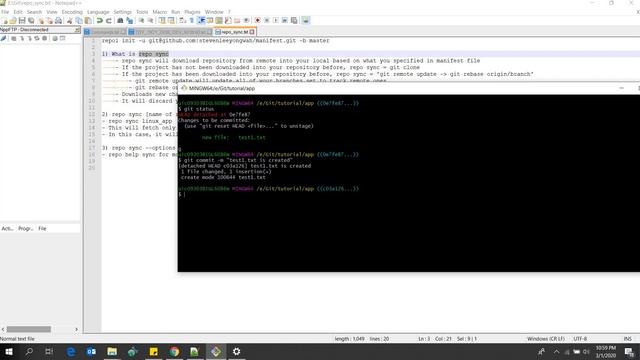Click the Open file toolbar icon

click(x=13, y=20)
